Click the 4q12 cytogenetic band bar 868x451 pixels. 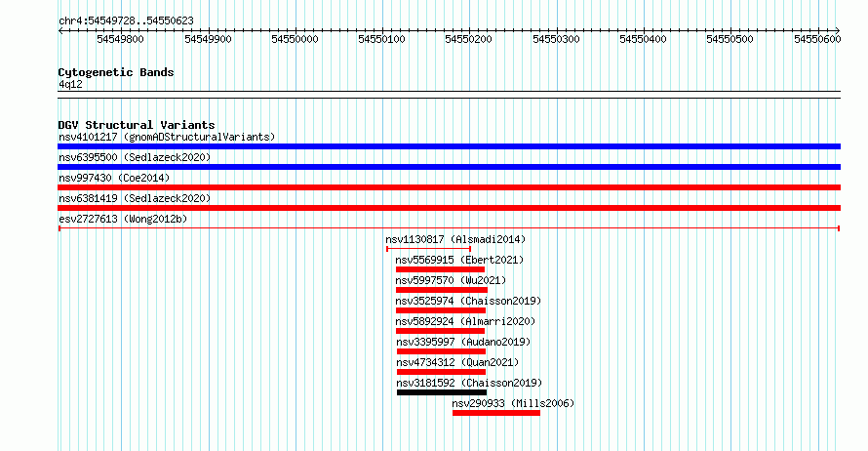tap(449, 95)
